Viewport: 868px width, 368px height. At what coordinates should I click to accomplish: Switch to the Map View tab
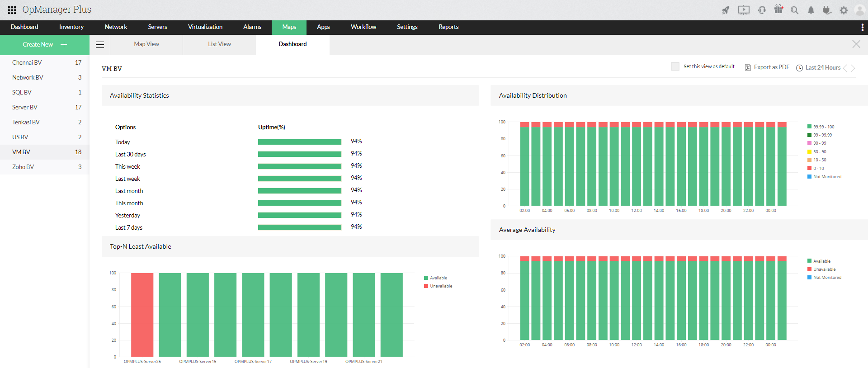click(x=146, y=44)
